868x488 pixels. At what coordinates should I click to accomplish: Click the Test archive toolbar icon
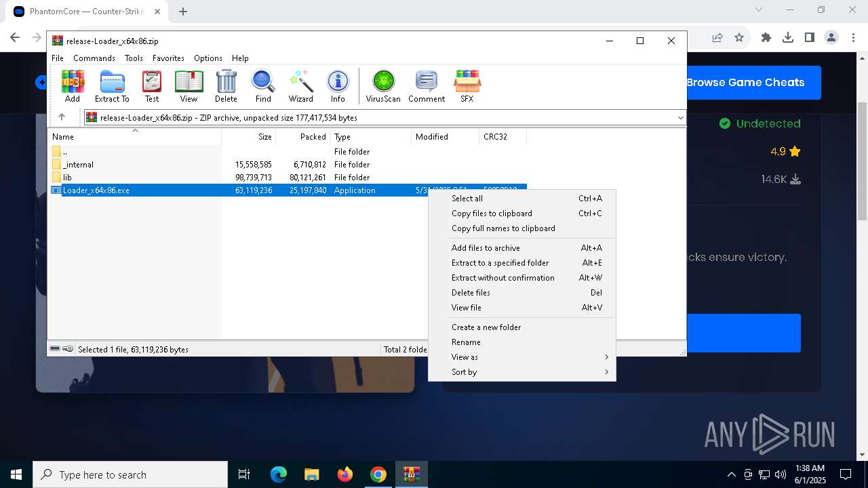point(152,86)
